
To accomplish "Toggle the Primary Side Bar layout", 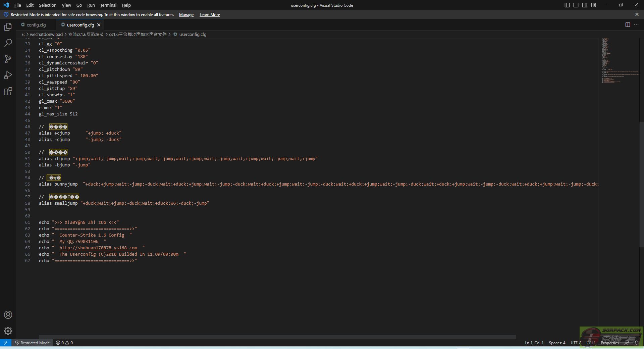I will point(567,5).
